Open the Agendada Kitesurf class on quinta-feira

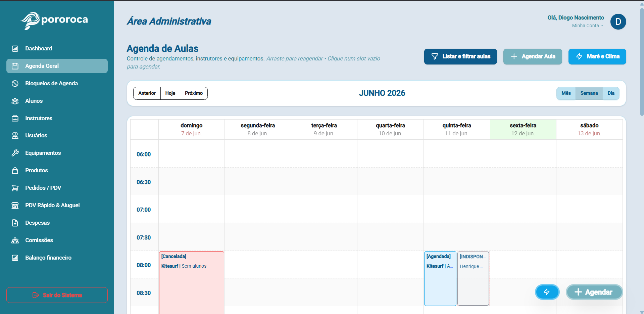pos(440,278)
